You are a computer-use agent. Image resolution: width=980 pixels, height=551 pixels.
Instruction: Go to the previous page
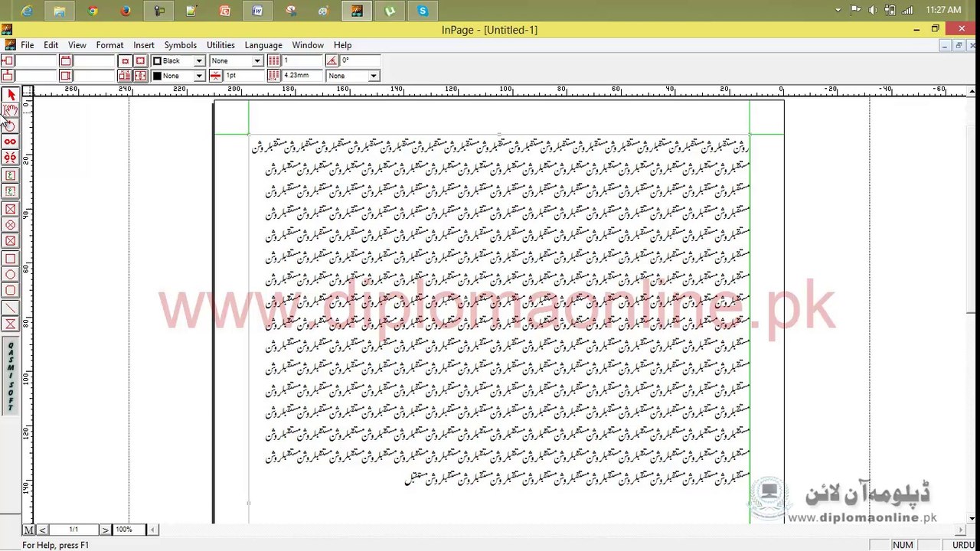[x=42, y=530]
